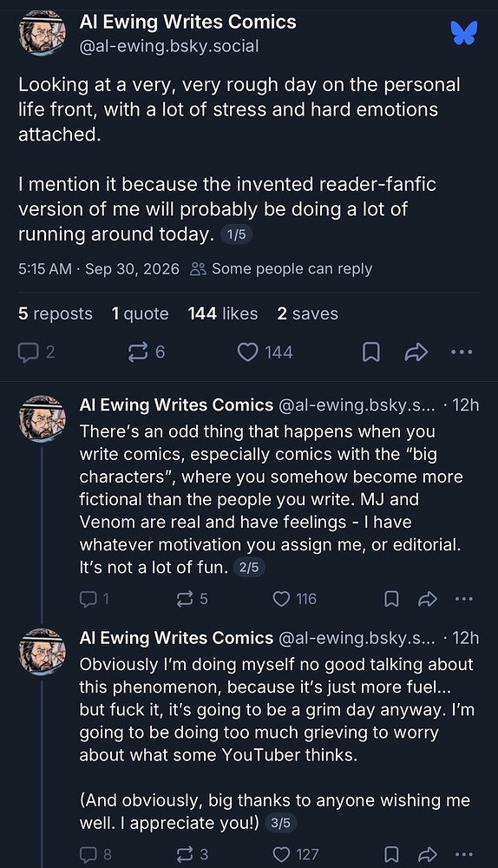Screen dimensions: 498x868
Task: Bookmark the main 1/5 post
Action: (x=370, y=352)
